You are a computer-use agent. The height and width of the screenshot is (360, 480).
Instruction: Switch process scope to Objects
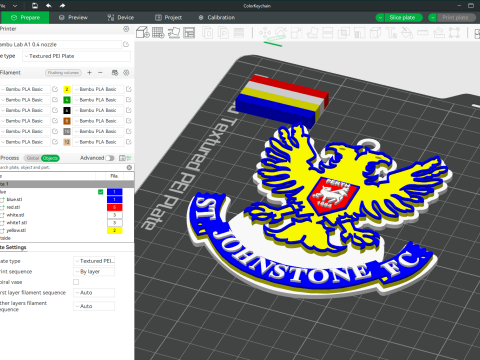pos(50,158)
